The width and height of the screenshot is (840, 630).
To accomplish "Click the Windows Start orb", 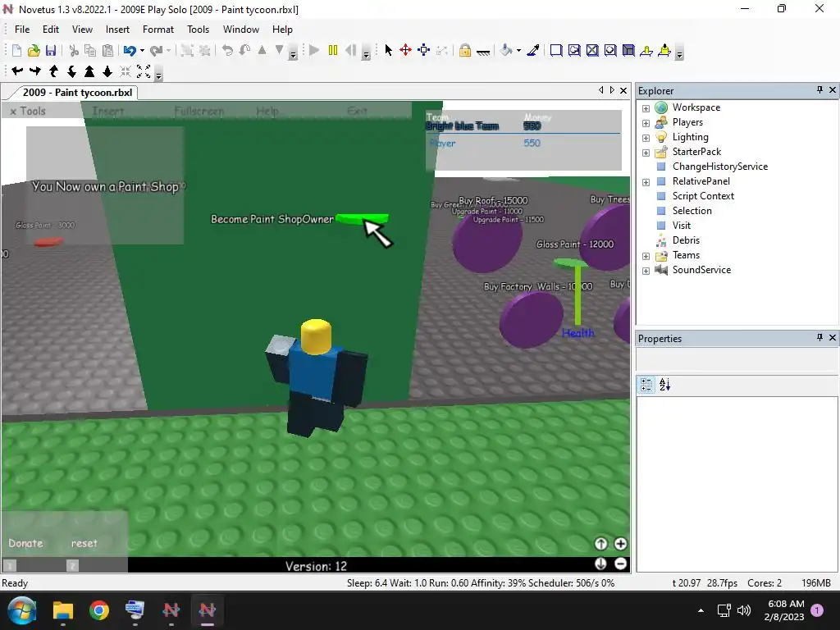I will pos(22,610).
